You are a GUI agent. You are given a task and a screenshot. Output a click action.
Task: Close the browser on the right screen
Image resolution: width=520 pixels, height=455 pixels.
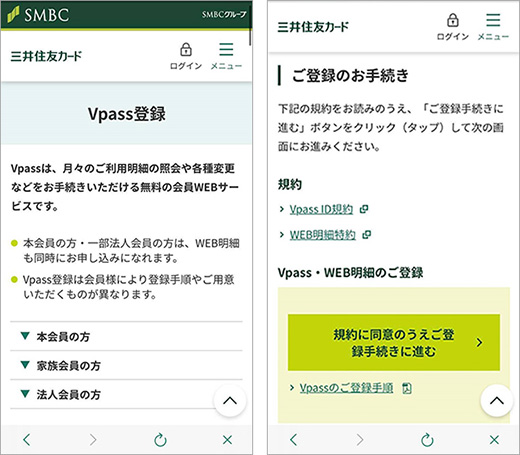click(x=494, y=440)
